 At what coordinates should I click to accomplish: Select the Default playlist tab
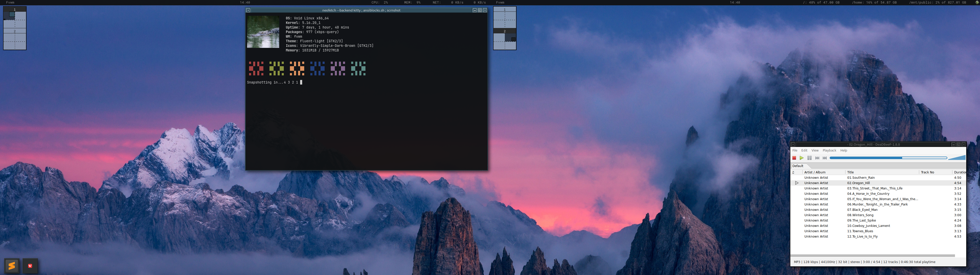[798, 166]
